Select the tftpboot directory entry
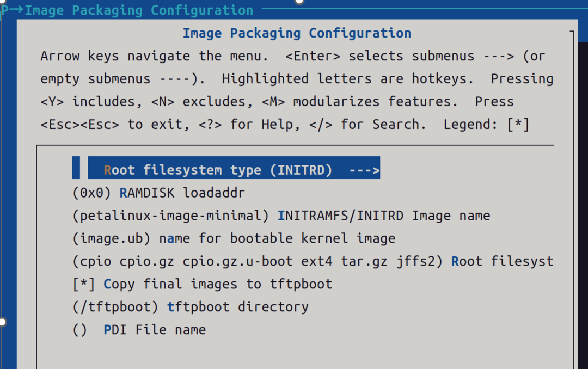The height and width of the screenshot is (369, 588). pyautogui.click(x=191, y=307)
